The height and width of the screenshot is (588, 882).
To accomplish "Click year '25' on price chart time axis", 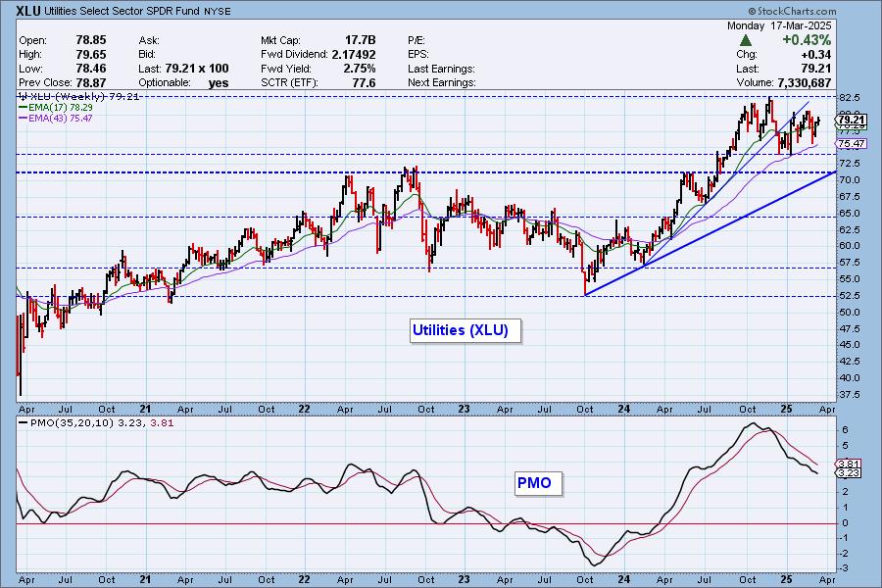I will tap(786, 409).
